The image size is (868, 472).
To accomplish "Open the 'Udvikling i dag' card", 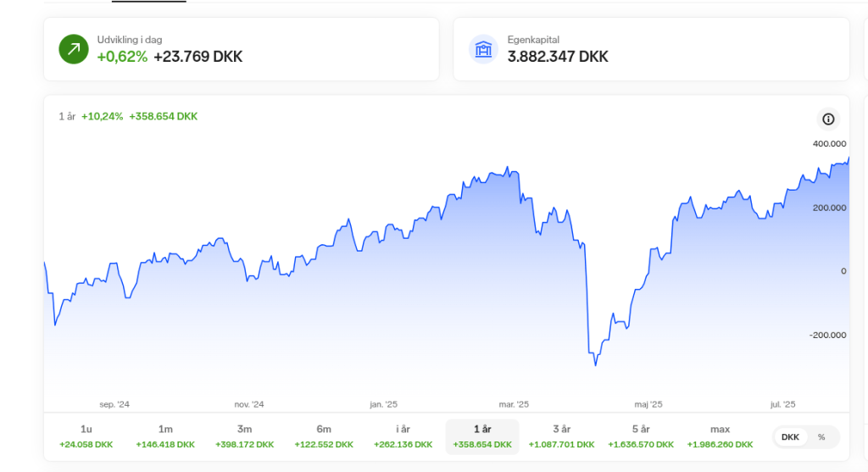I will click(x=241, y=49).
